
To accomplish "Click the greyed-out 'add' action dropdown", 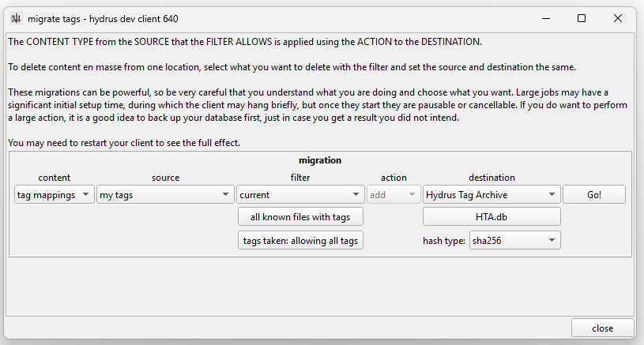I will 394,195.
